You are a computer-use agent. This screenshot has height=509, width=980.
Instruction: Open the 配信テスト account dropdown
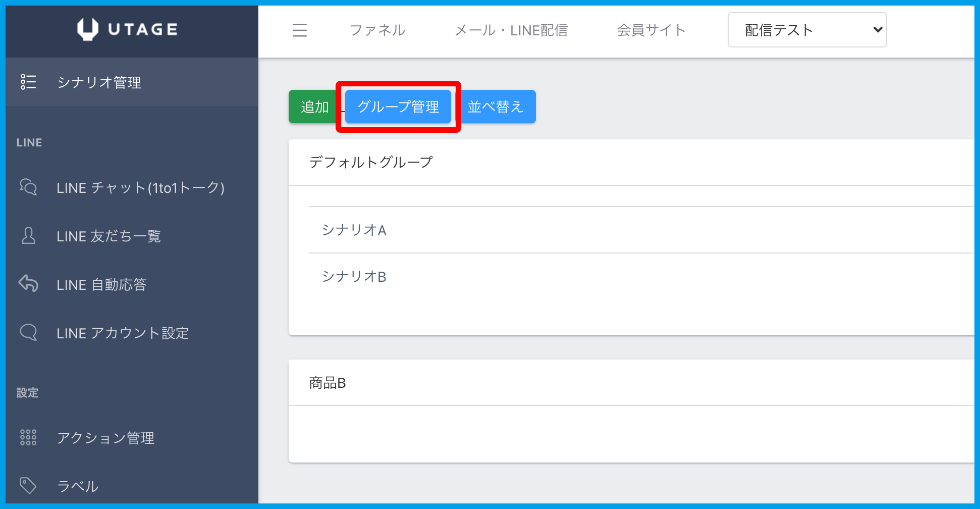pos(806,30)
